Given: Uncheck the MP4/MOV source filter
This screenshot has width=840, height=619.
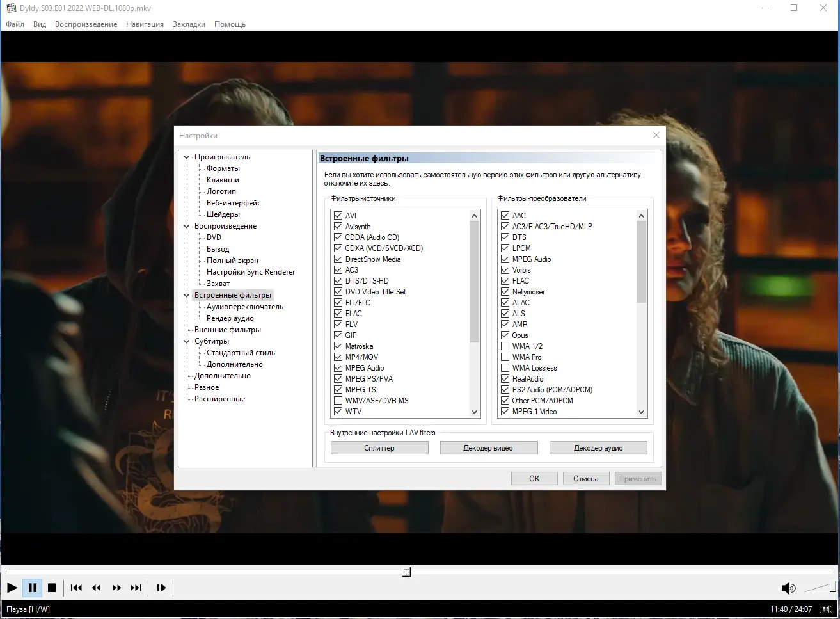Looking at the screenshot, I should 338,357.
